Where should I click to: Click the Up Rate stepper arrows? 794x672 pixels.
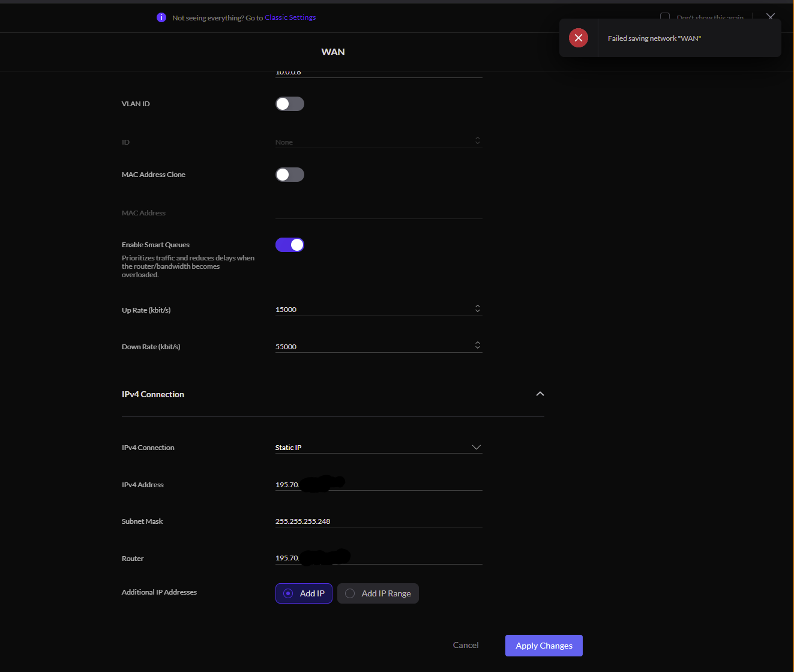(x=478, y=309)
